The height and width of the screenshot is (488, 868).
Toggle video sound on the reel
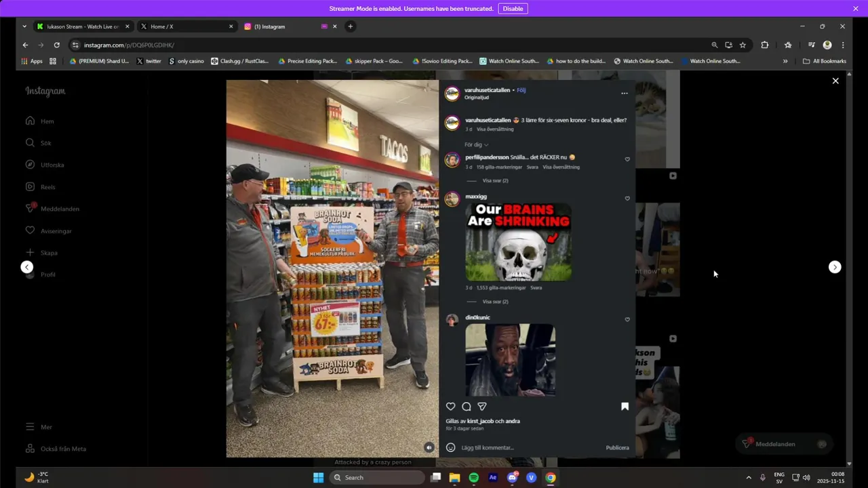[x=429, y=447]
